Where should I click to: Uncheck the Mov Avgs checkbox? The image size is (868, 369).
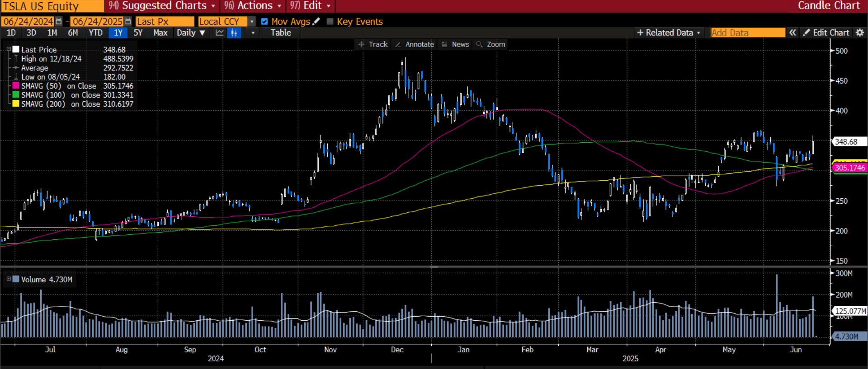[264, 22]
